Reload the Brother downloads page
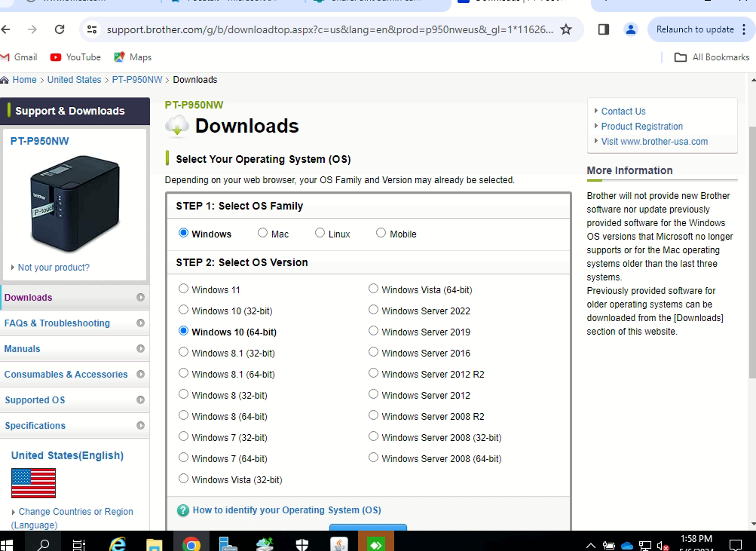The image size is (756, 551). click(60, 29)
